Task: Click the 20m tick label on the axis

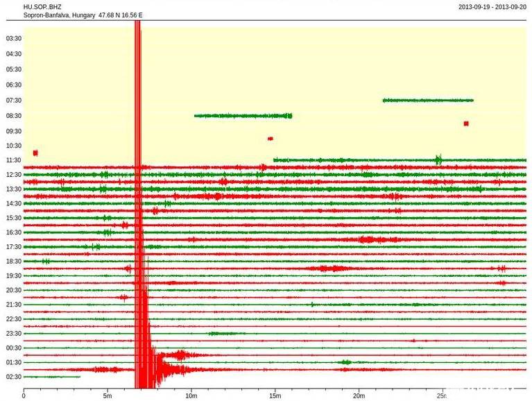Action: 359,396
